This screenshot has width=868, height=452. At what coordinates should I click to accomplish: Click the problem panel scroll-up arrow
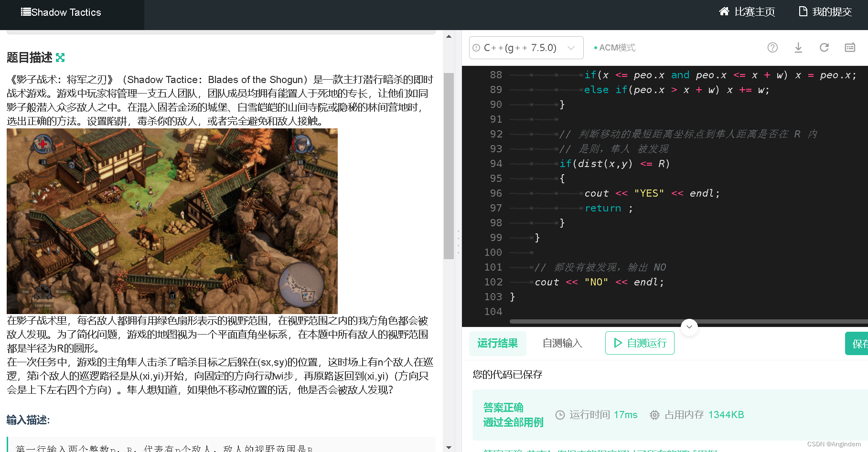tap(449, 36)
